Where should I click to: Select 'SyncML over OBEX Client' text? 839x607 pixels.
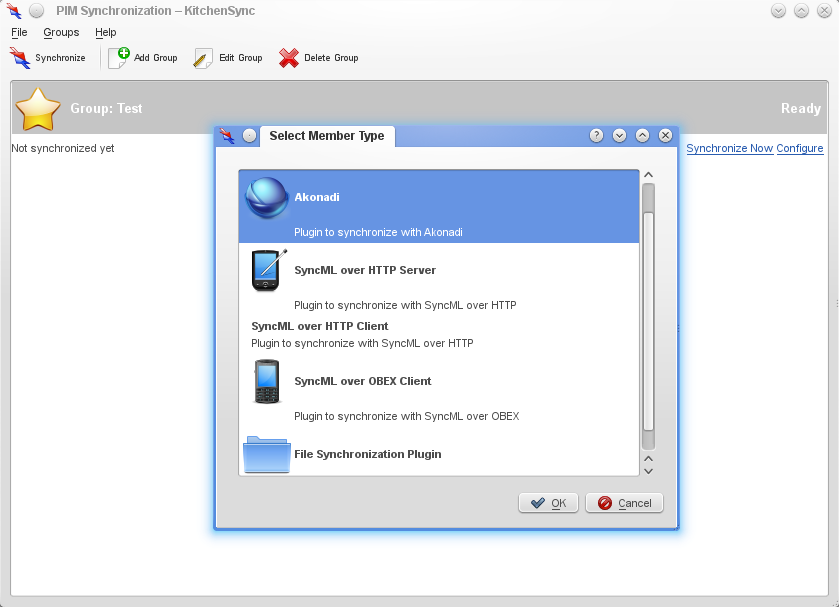[x=363, y=381]
